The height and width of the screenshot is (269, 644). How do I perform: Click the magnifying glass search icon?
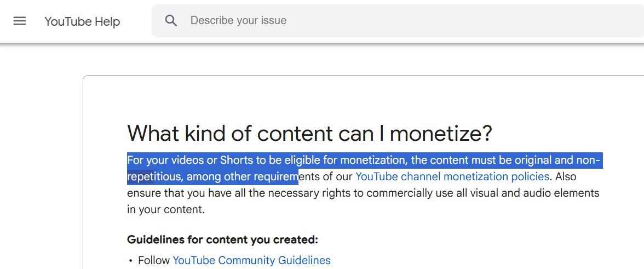pos(171,20)
